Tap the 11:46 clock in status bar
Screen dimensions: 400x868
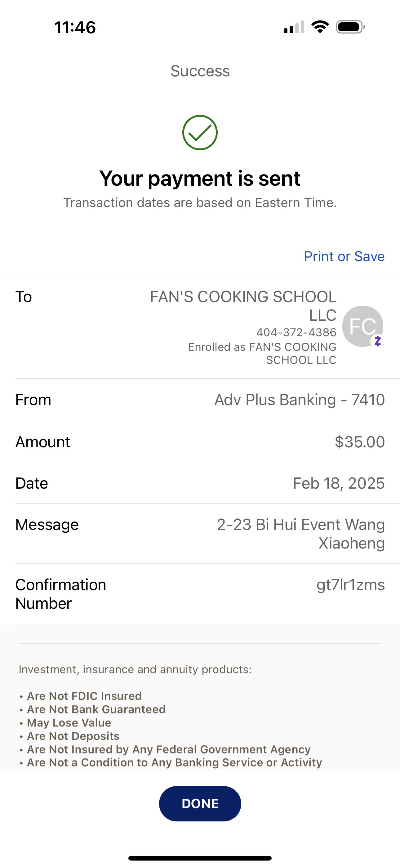click(x=75, y=27)
